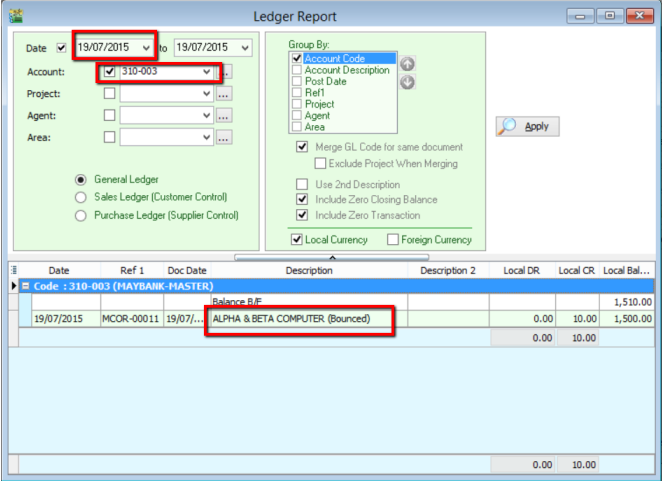Expand the Account 310-003 dropdown
The width and height of the screenshot is (662, 481).
pyautogui.click(x=207, y=72)
